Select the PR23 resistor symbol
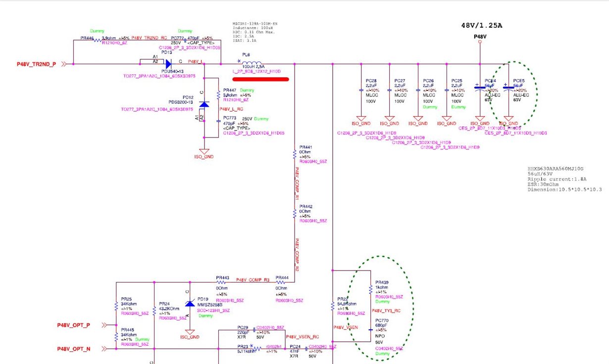This screenshot has width=609, height=364. coord(256,349)
